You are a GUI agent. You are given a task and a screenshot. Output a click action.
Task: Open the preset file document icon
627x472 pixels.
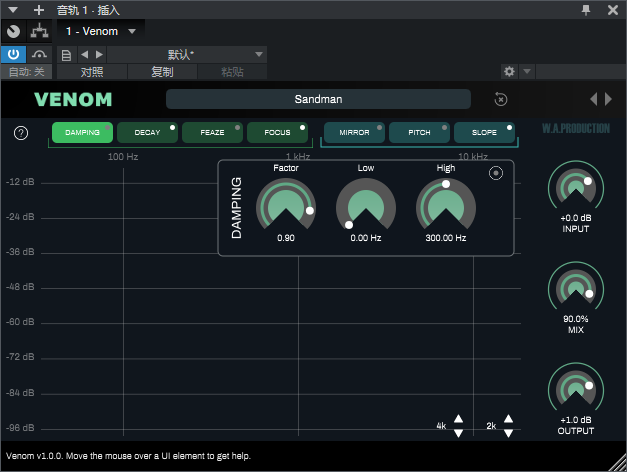[x=66, y=55]
